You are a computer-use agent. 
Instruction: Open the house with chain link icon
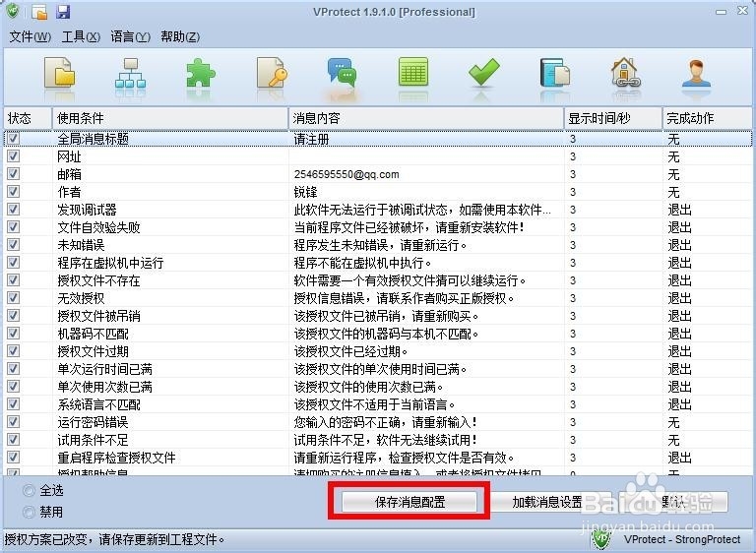coord(625,73)
